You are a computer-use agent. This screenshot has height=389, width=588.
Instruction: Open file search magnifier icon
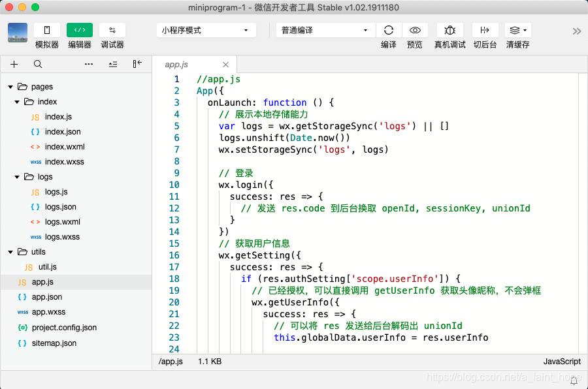pos(38,64)
